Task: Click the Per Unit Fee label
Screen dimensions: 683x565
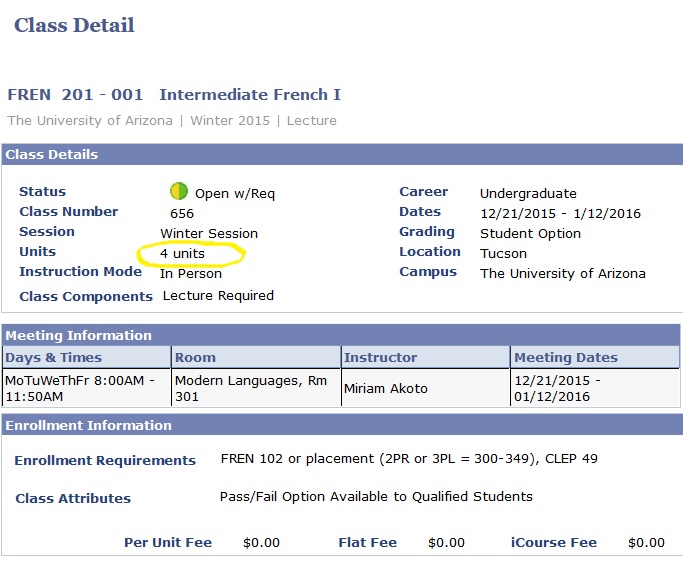Action: (168, 542)
